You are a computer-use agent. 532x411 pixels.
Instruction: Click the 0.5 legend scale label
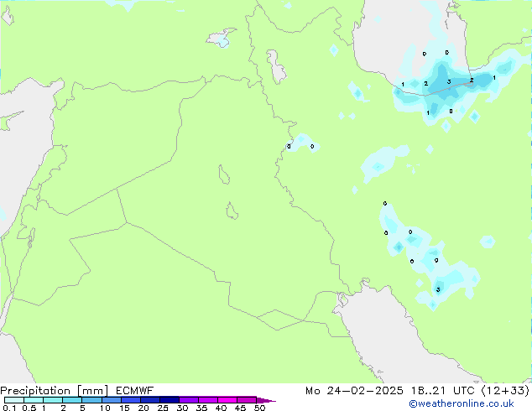[29, 408]
